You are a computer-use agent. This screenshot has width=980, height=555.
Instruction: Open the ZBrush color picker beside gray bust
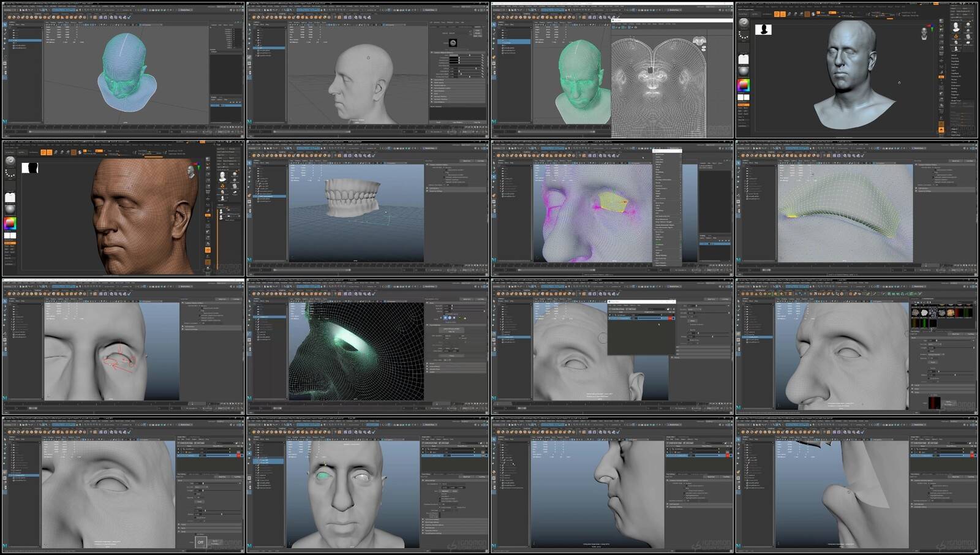743,85
